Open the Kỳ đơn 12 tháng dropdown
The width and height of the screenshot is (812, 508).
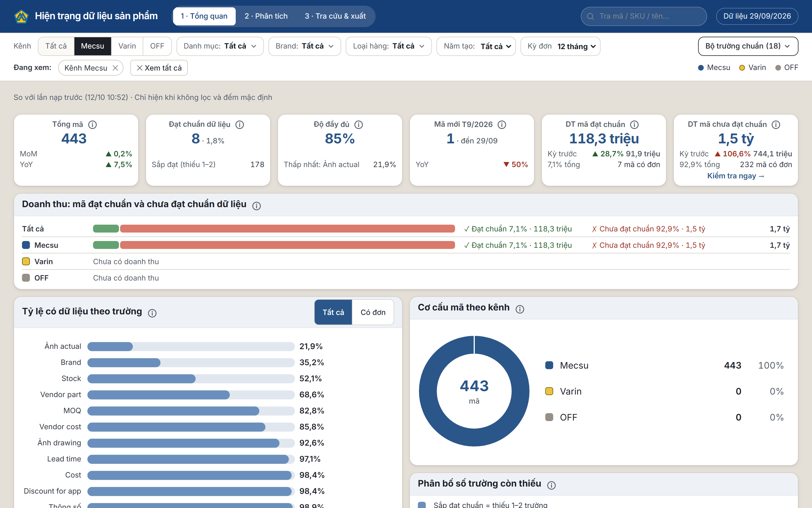click(x=560, y=46)
